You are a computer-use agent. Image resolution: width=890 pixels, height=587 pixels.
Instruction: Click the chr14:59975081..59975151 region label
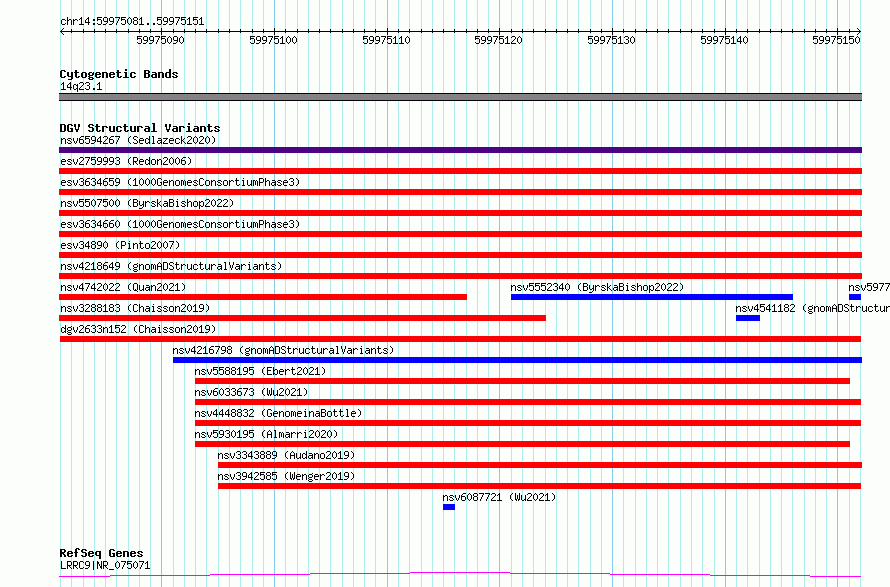point(132,22)
